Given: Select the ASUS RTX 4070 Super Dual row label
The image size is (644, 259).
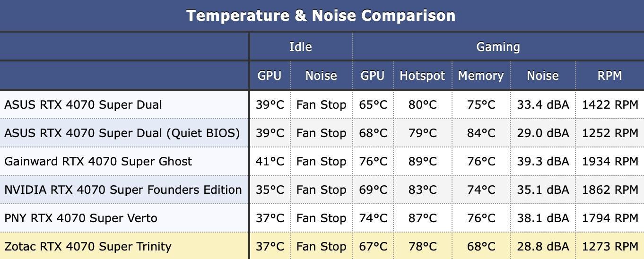Looking at the screenshot, I should click(83, 104).
